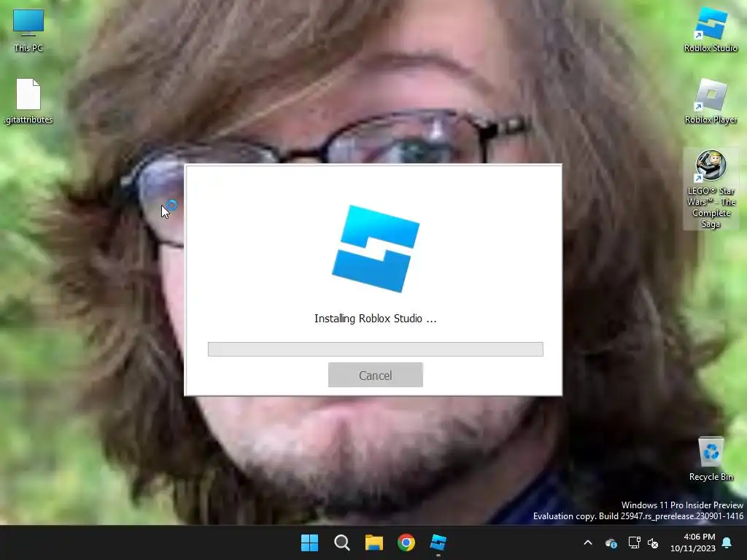The image size is (747, 560).
Task: Click the 'Installing Roblox Studio ...' text
Action: pos(376,319)
